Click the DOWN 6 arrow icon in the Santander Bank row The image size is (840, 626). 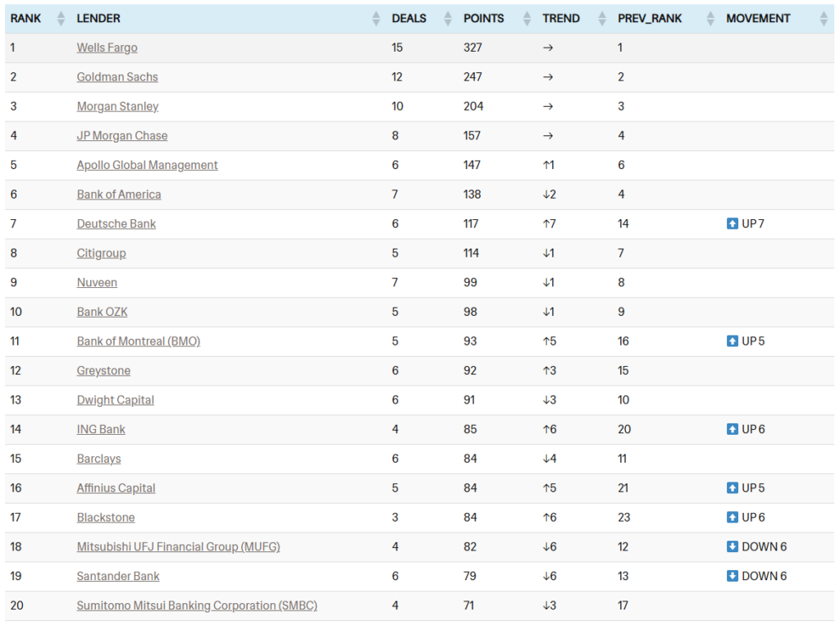click(x=733, y=576)
